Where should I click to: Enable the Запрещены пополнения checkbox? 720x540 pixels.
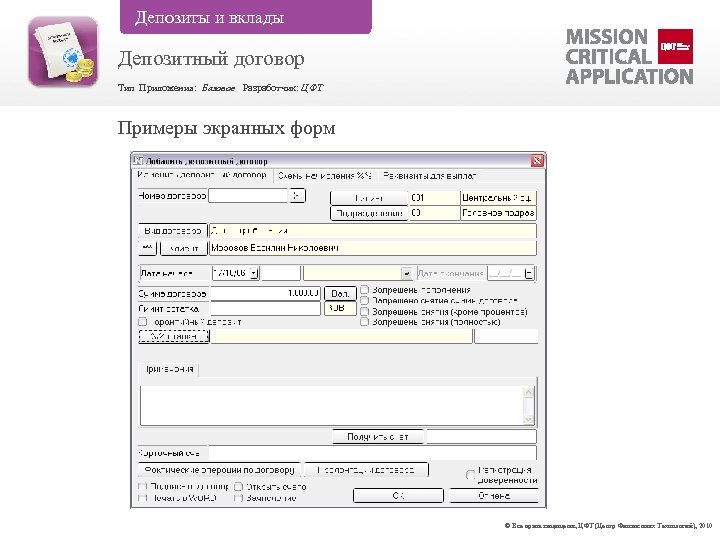click(364, 290)
